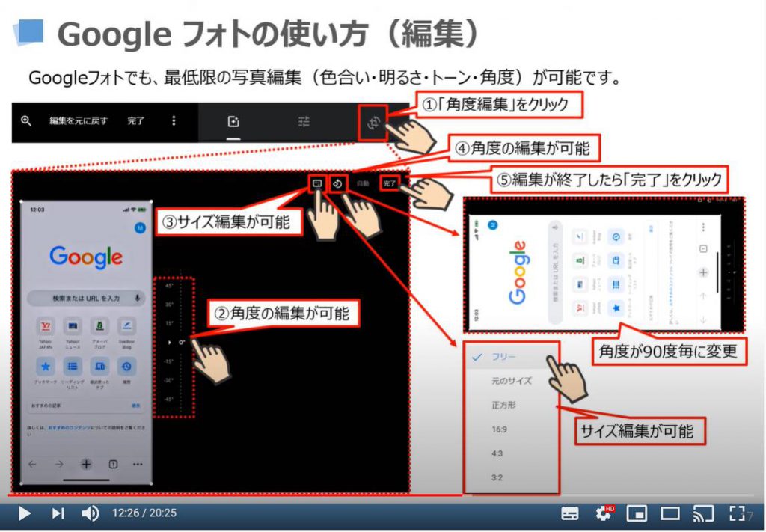Click the search box in the upright phone preview

click(x=86, y=298)
